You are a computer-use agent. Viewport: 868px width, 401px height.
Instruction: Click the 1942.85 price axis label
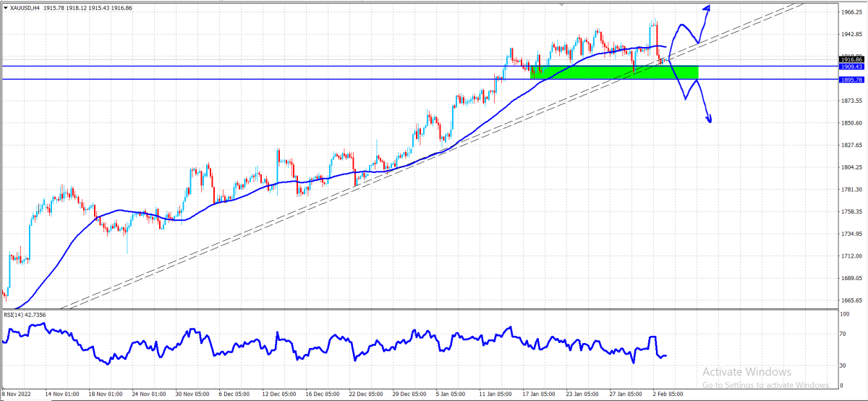(x=851, y=34)
